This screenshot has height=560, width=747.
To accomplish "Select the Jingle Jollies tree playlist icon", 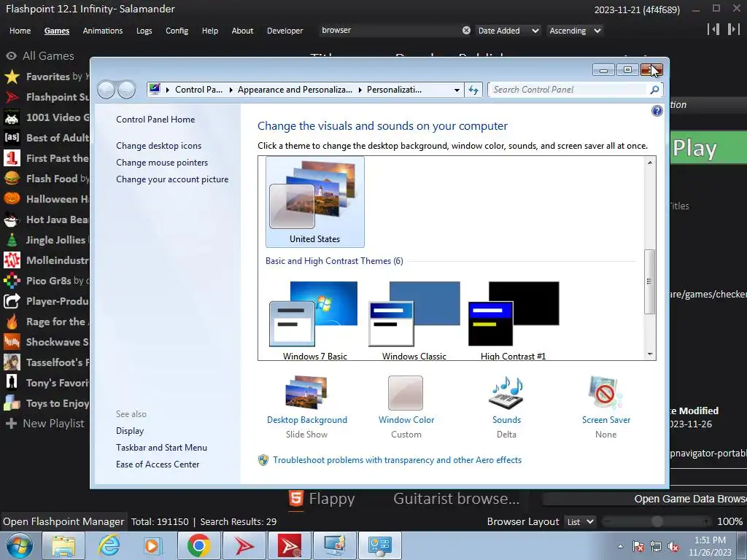I will (12, 239).
